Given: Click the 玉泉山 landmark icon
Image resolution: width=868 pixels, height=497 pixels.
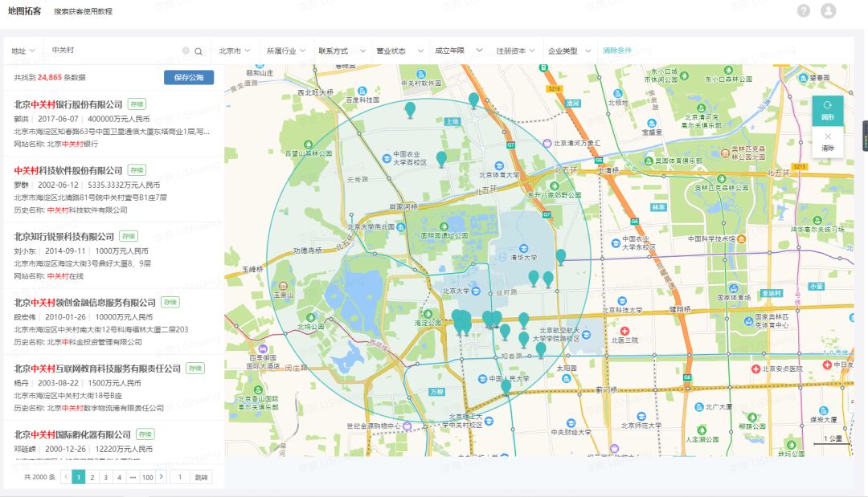Looking at the screenshot, I should point(283,286).
